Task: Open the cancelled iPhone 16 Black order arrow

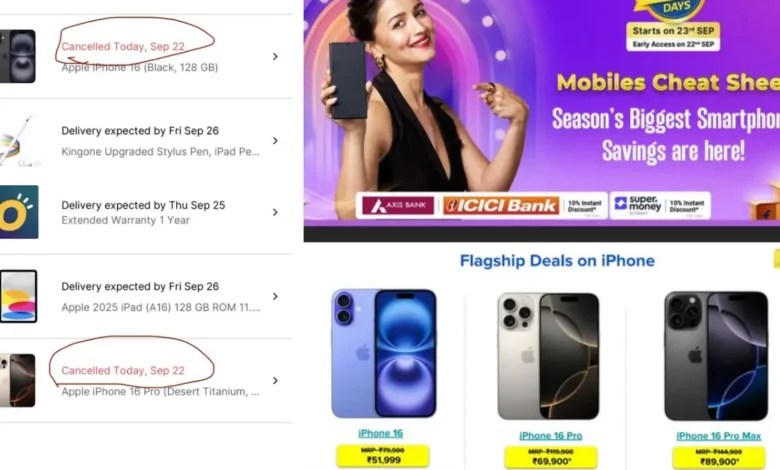Action: [x=275, y=57]
